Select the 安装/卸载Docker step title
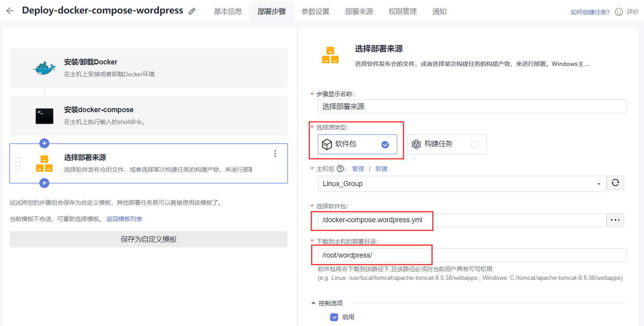Screen dimensions: 644x326 coord(91,62)
